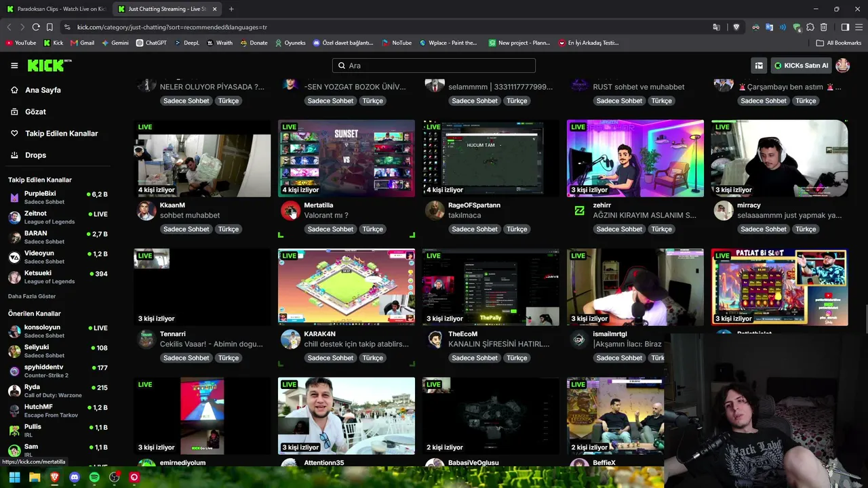Open HutchMF in recommended channels
The height and width of the screenshot is (488, 868).
coord(58,410)
